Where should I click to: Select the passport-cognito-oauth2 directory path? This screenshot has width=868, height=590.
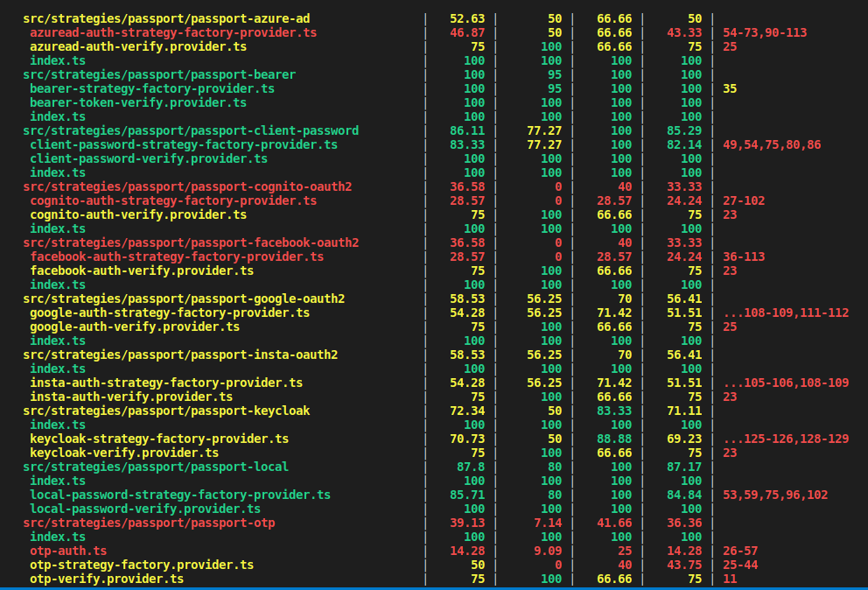(x=187, y=186)
